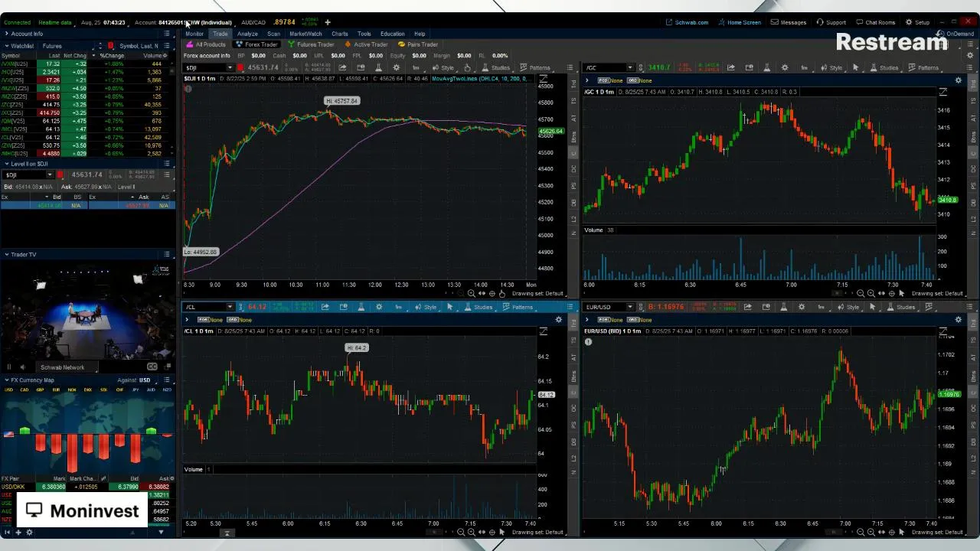
Task: Open the Monitor tab
Action: [x=194, y=34]
